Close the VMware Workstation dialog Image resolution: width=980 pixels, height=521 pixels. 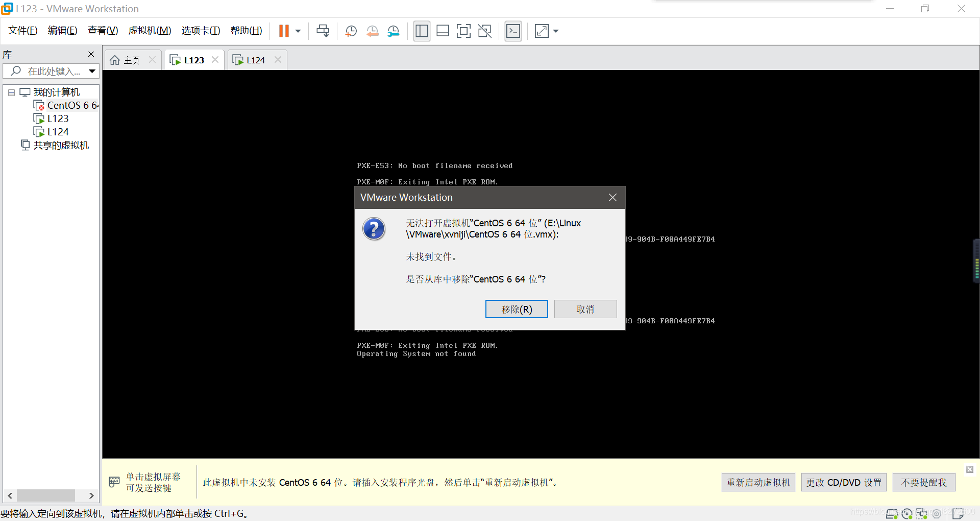point(612,198)
